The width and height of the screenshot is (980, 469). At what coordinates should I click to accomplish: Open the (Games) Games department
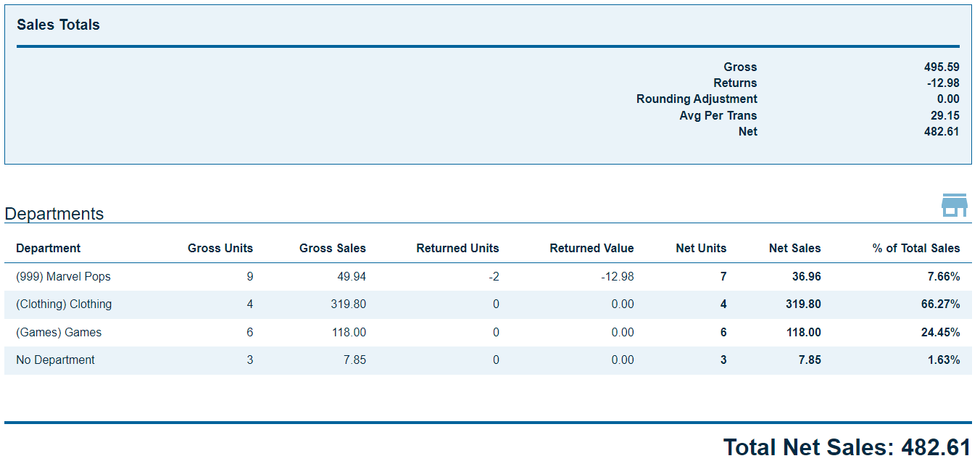59,333
